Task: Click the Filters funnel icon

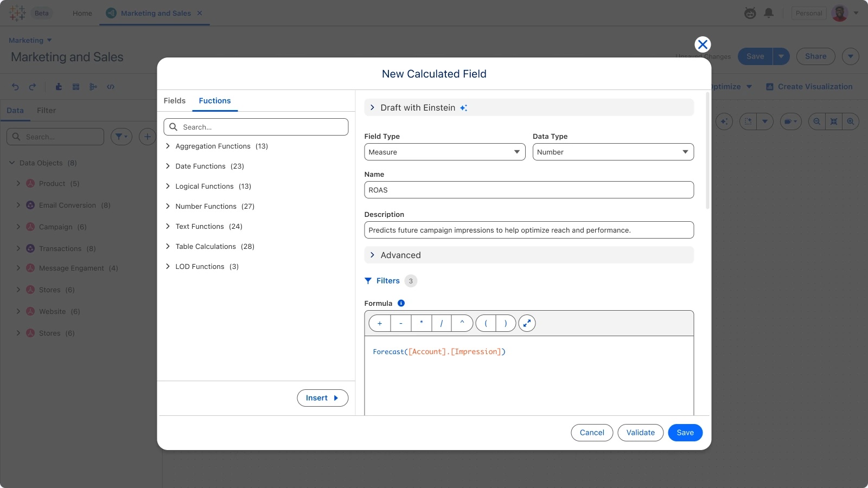Action: [x=368, y=281]
